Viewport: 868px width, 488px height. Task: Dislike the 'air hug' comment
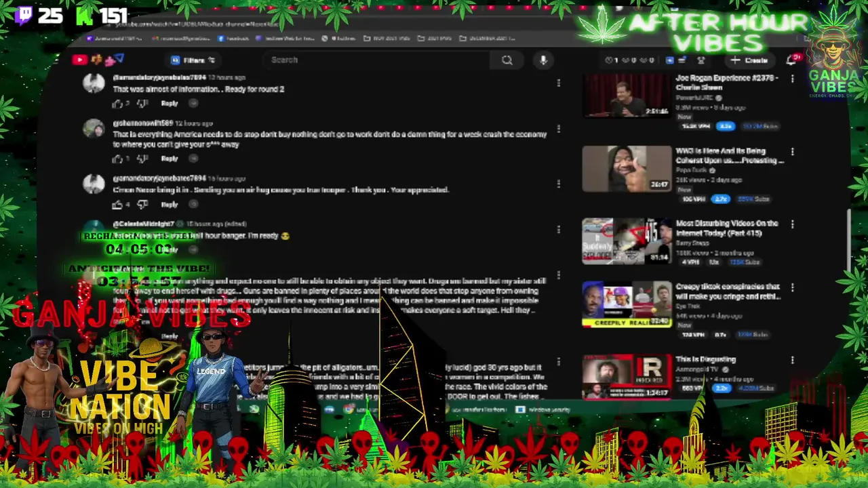click(x=142, y=204)
